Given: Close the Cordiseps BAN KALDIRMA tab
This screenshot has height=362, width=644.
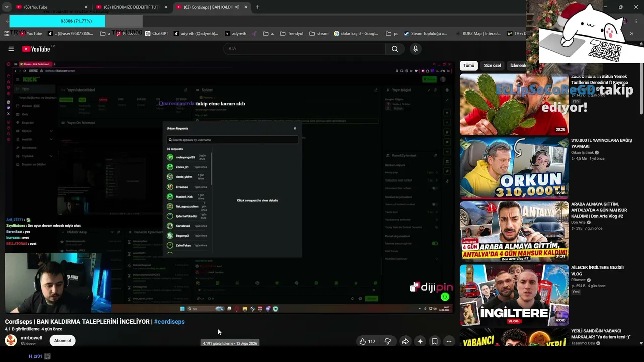Looking at the screenshot, I should [x=246, y=7].
